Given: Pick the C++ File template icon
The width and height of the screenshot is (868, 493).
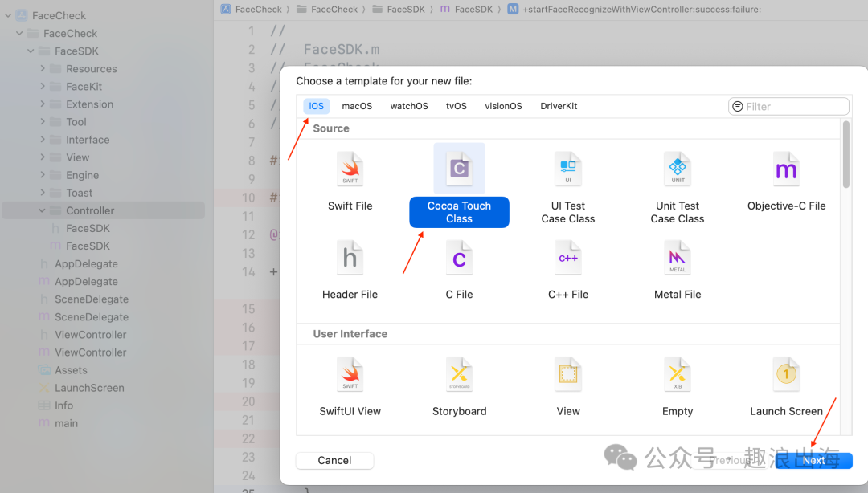Looking at the screenshot, I should 568,258.
